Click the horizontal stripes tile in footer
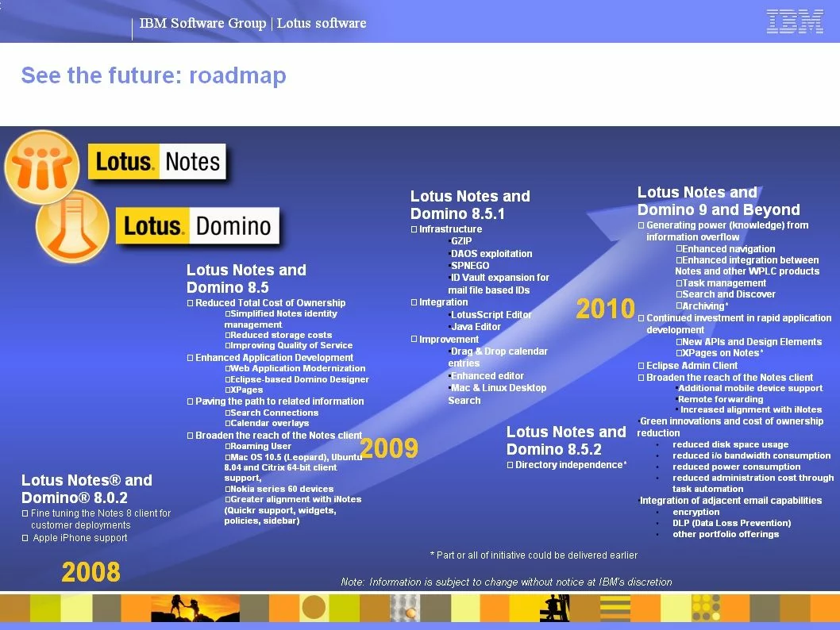840x630 pixels. (x=615, y=608)
